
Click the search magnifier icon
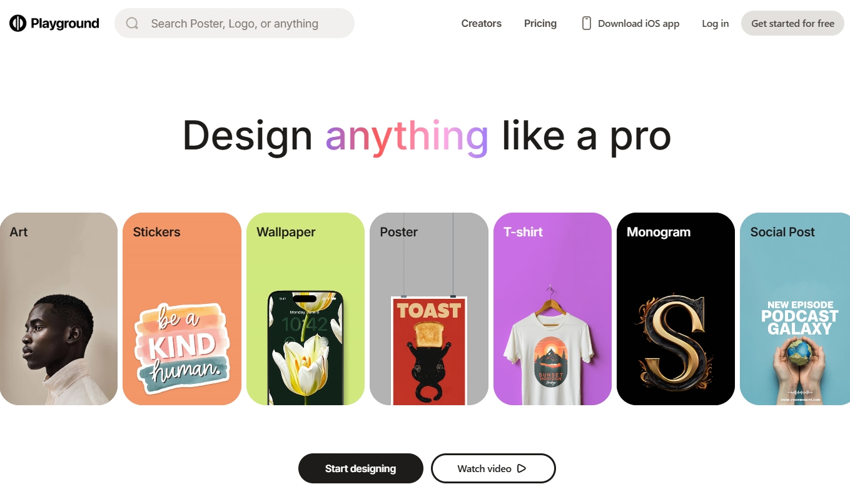[x=132, y=23]
